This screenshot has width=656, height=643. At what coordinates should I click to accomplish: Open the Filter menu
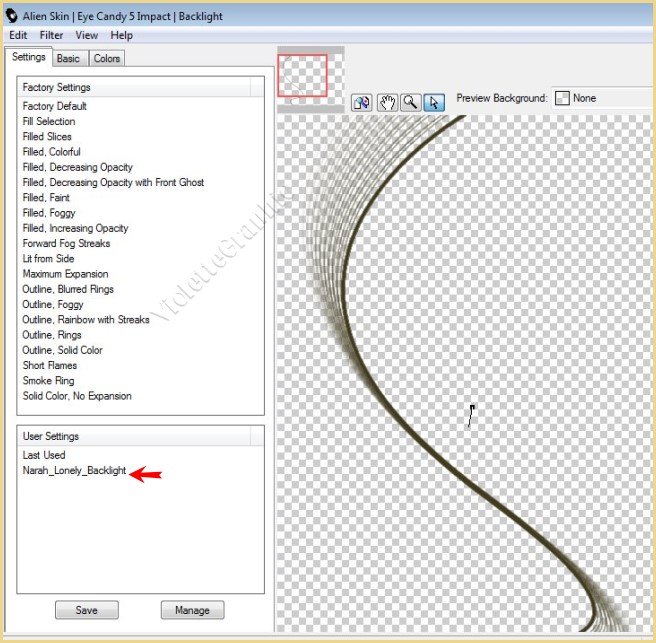(x=51, y=35)
